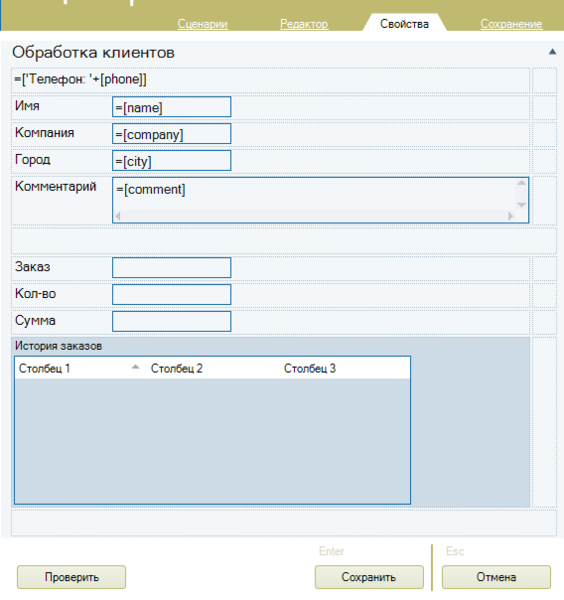Click the empty Кол-во input field
564x600 pixels.
click(171, 294)
